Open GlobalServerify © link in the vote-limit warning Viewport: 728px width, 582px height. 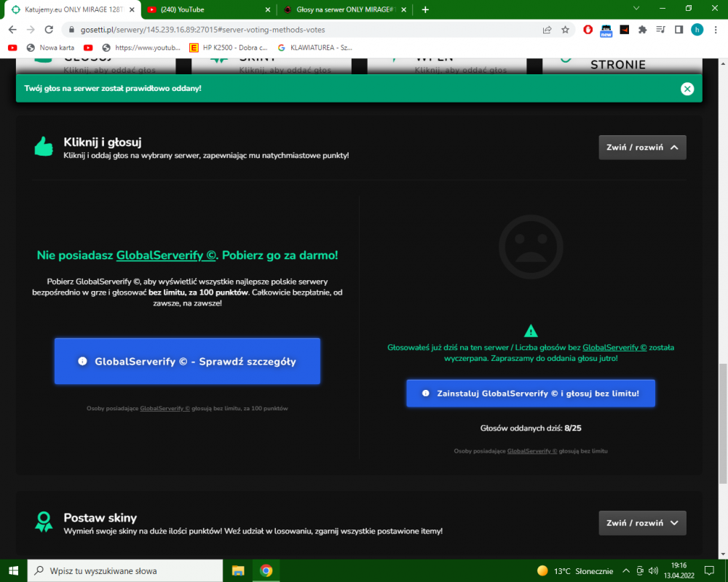pos(614,348)
